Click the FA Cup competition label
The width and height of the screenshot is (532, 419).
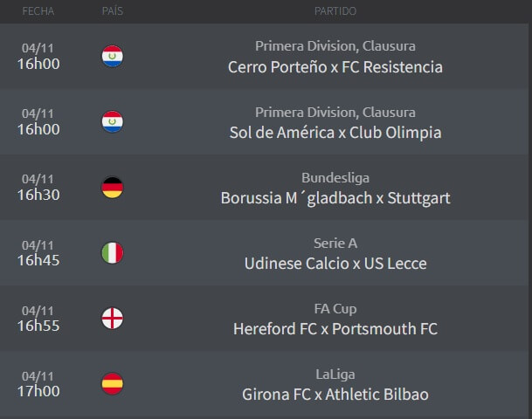click(335, 309)
